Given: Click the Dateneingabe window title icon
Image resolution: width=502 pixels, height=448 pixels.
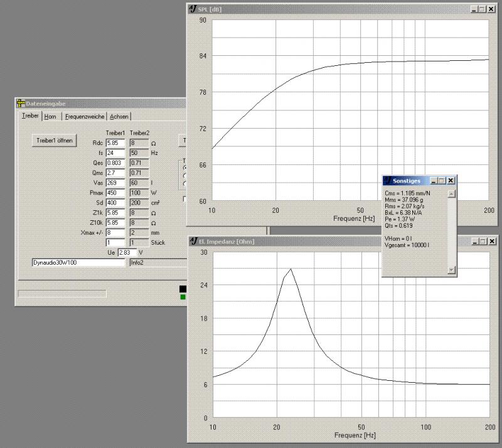Looking at the screenshot, I should pyautogui.click(x=21, y=104).
